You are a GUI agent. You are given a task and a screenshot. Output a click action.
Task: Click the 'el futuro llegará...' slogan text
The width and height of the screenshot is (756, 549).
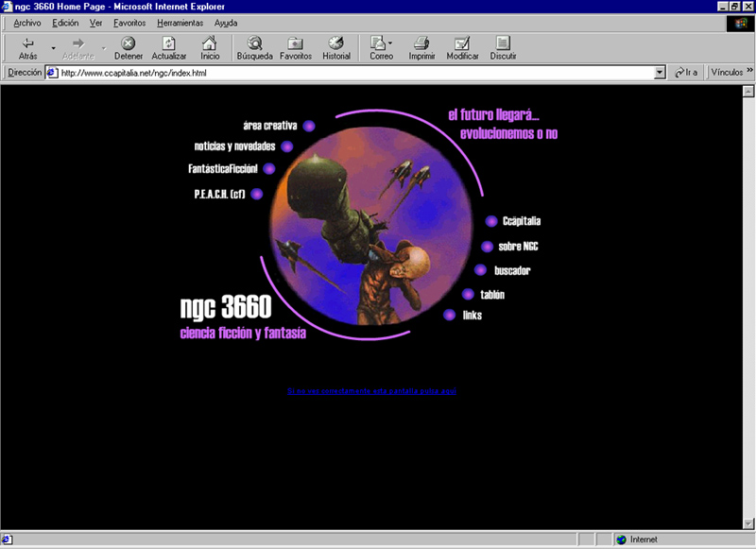pyautogui.click(x=493, y=114)
